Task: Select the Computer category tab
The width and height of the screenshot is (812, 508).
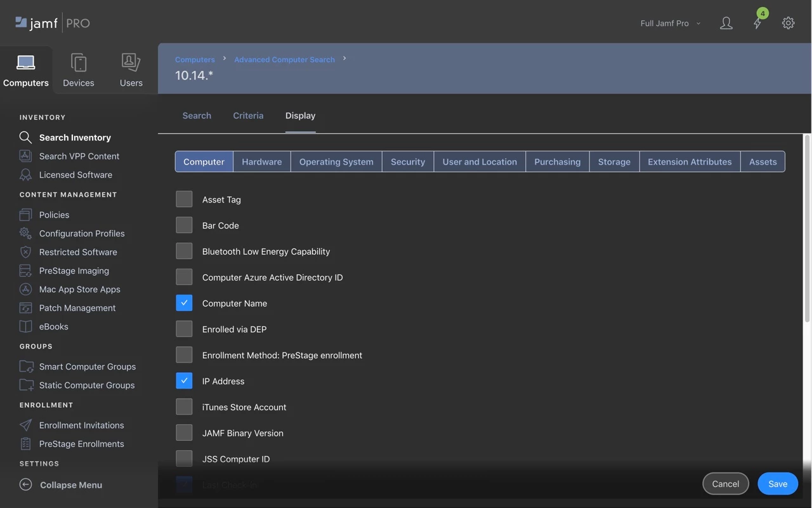Action: [x=204, y=161]
